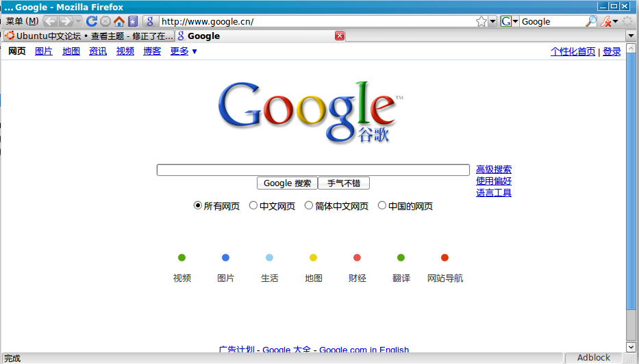639x364 pixels.
Task: Open the bookmarks icon next to Home
Action: 133,21
